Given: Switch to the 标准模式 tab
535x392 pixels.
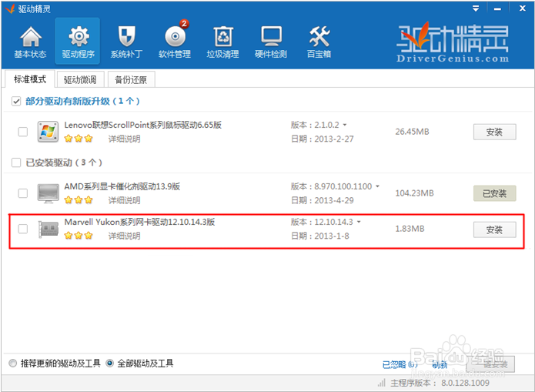Looking at the screenshot, I should [30, 79].
